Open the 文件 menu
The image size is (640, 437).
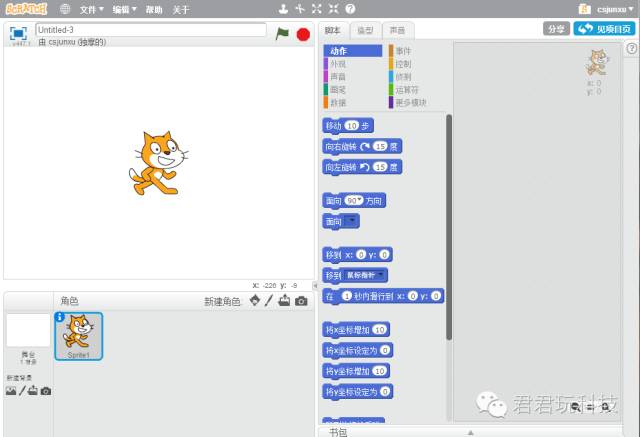click(x=91, y=9)
